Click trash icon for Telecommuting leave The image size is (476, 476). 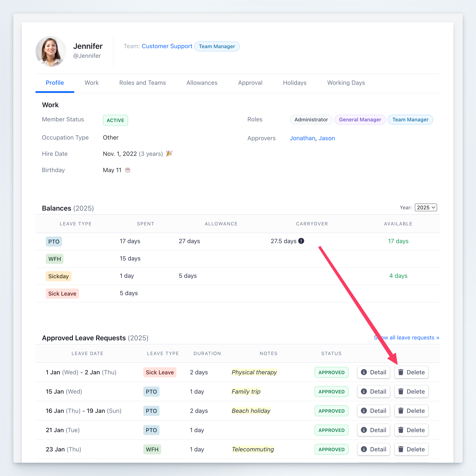401,449
